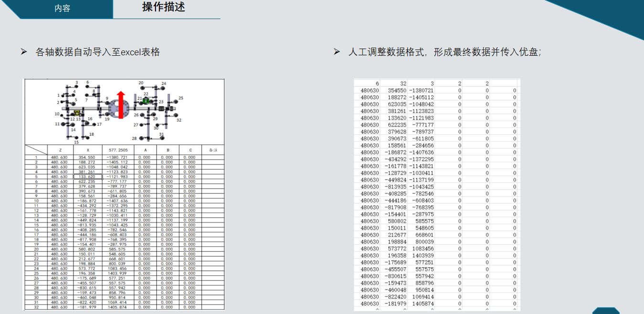The height and width of the screenshot is (314, 644).
Task: Click the 577.2505 column header cell
Action: click(x=118, y=150)
